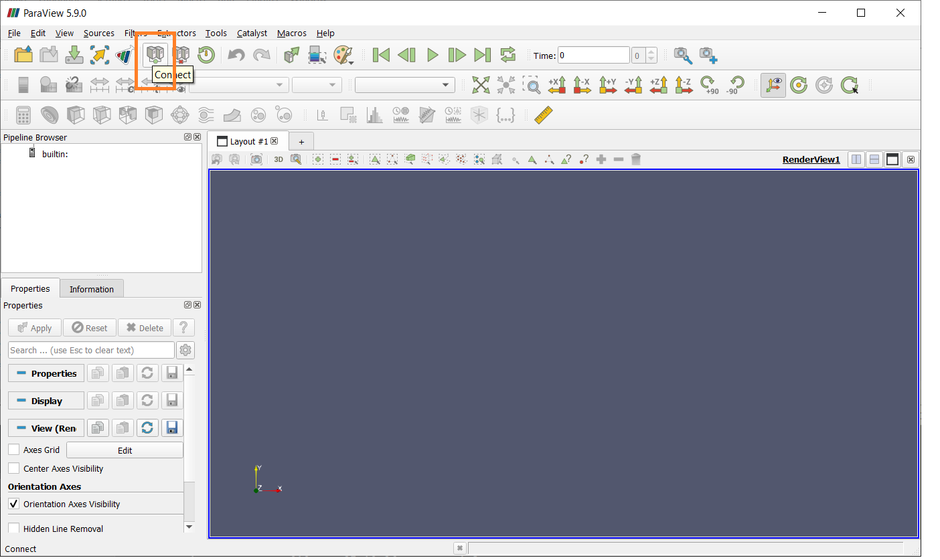Switch to the Information tab
Image resolution: width=940 pixels, height=560 pixels.
(x=92, y=289)
